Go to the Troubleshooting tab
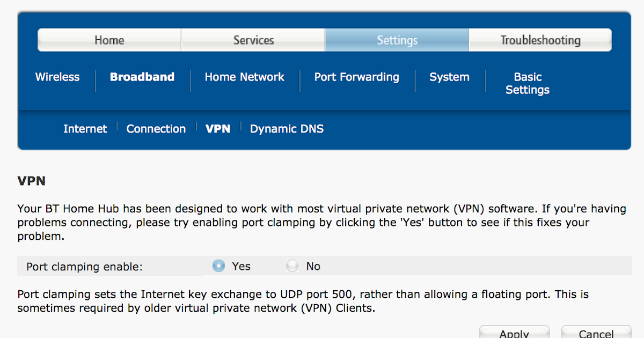This screenshot has width=644, height=338. 540,40
